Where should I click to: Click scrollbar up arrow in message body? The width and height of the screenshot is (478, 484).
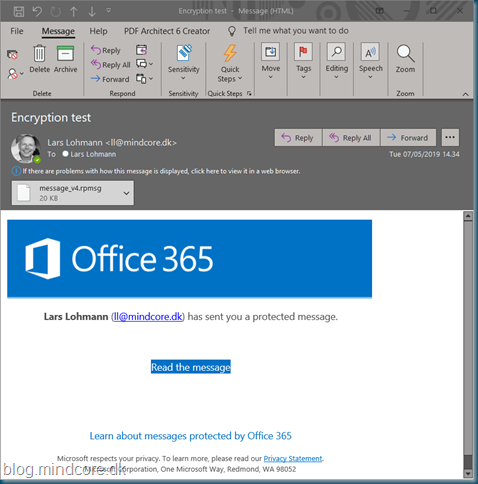tap(468, 216)
